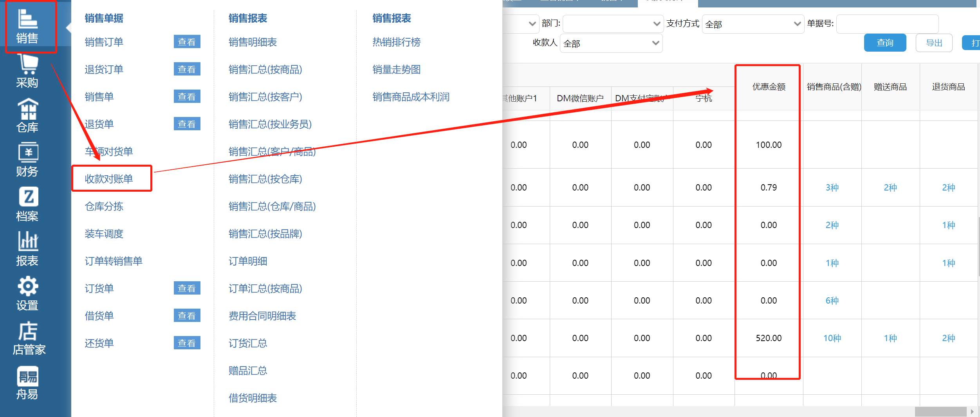The height and width of the screenshot is (417, 980).
Task: Open 销售汇总(按仓库) report
Action: pos(265,179)
